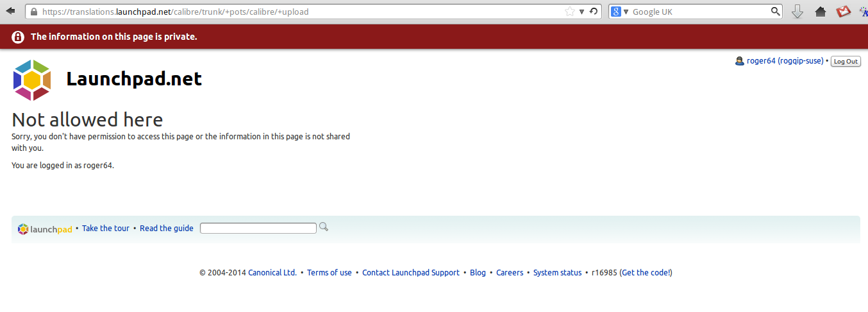
Task: Click the Log Out button
Action: [846, 62]
